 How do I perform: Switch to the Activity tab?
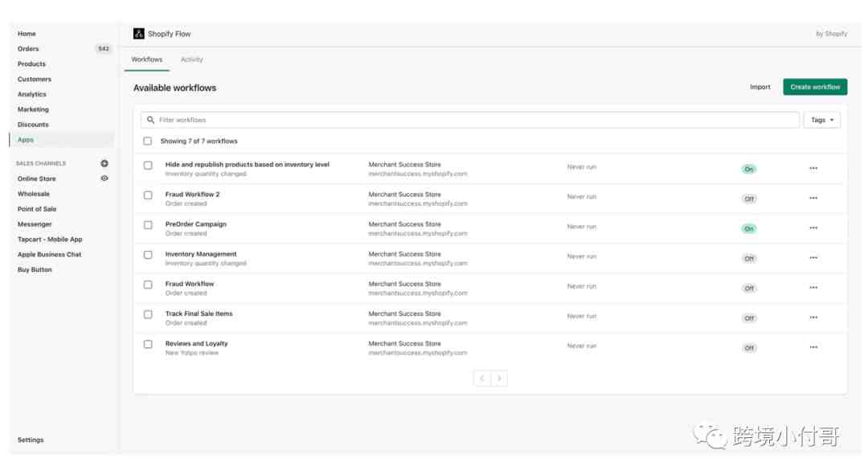coord(191,59)
